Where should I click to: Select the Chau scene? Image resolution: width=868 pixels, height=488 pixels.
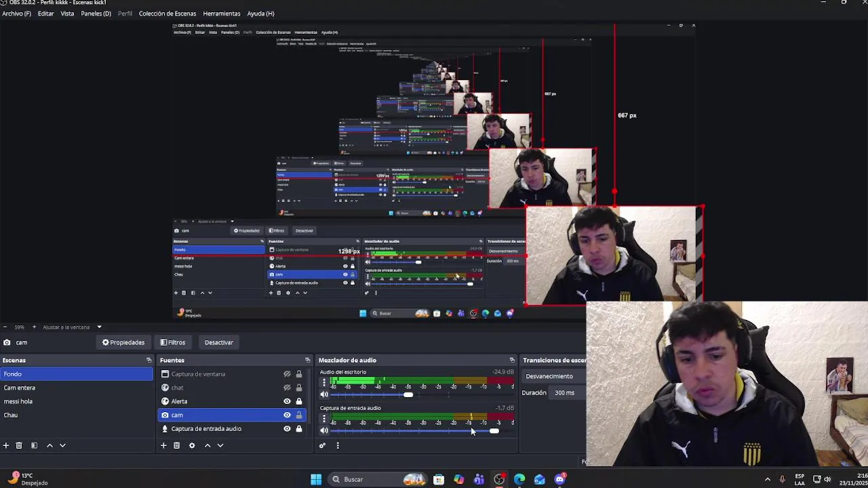[77, 415]
